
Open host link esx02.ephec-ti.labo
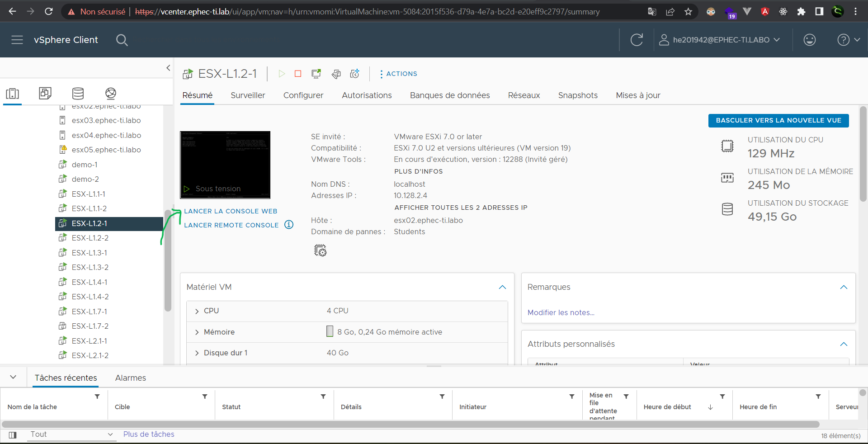tap(428, 220)
